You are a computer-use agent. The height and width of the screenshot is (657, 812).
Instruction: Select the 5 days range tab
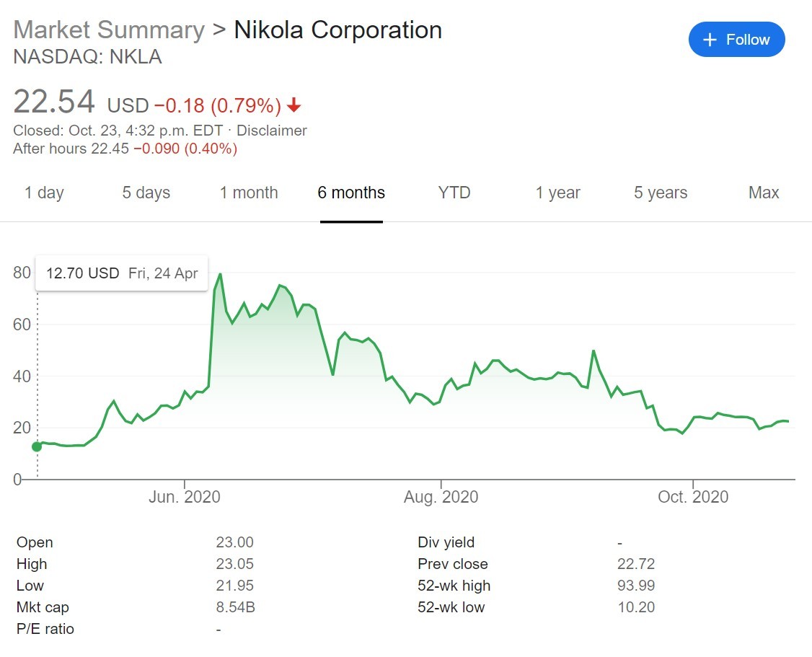coord(146,193)
